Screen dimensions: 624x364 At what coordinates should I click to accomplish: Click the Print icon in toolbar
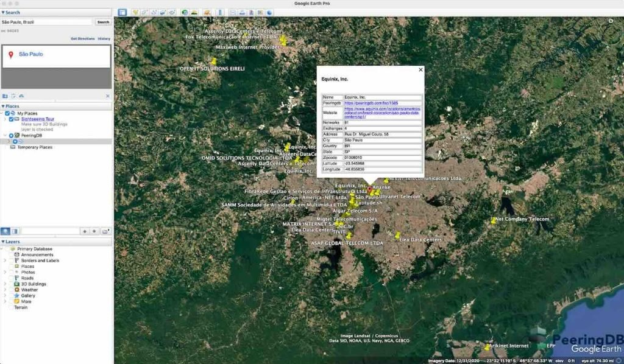click(x=242, y=12)
